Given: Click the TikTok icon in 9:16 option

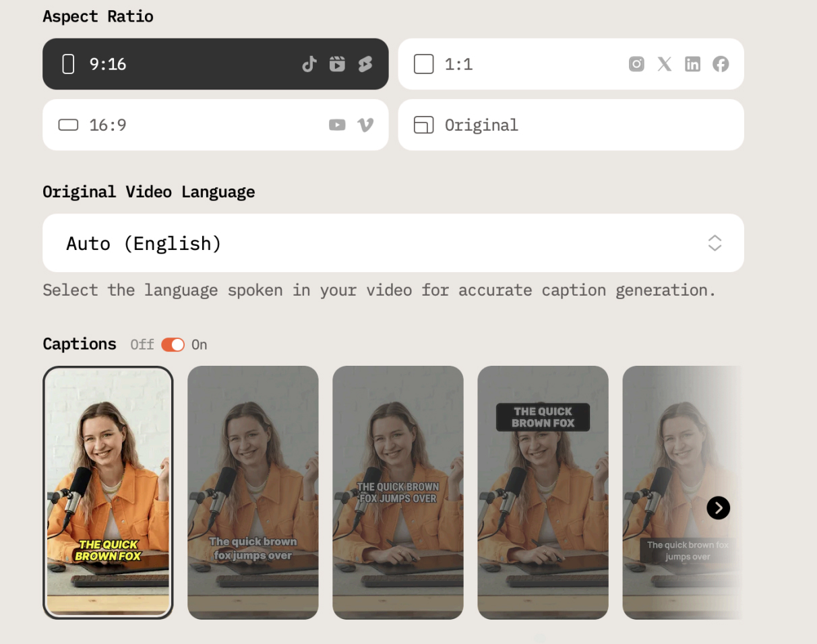Looking at the screenshot, I should (x=309, y=64).
